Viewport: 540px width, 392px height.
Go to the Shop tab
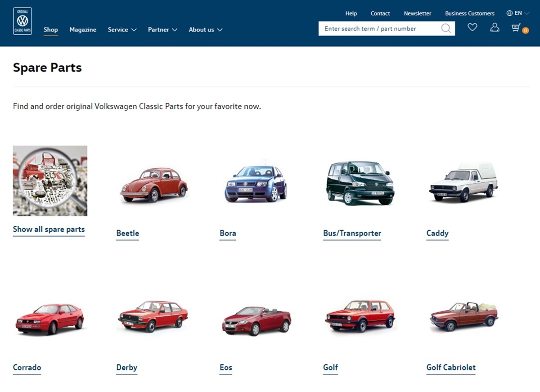click(51, 30)
